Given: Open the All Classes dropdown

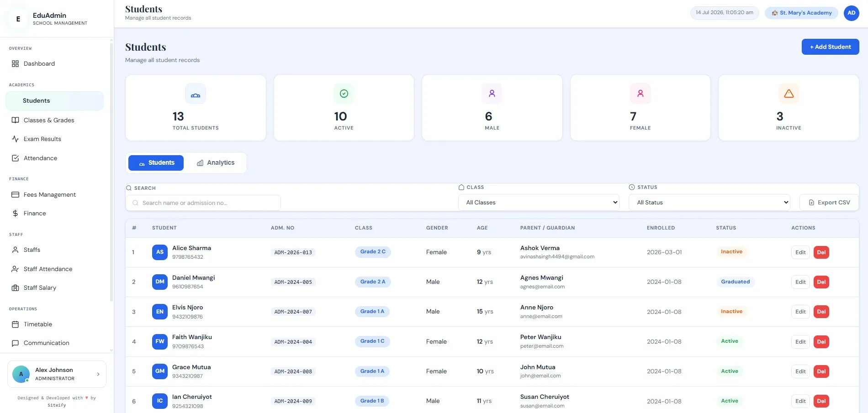Looking at the screenshot, I should 539,202.
